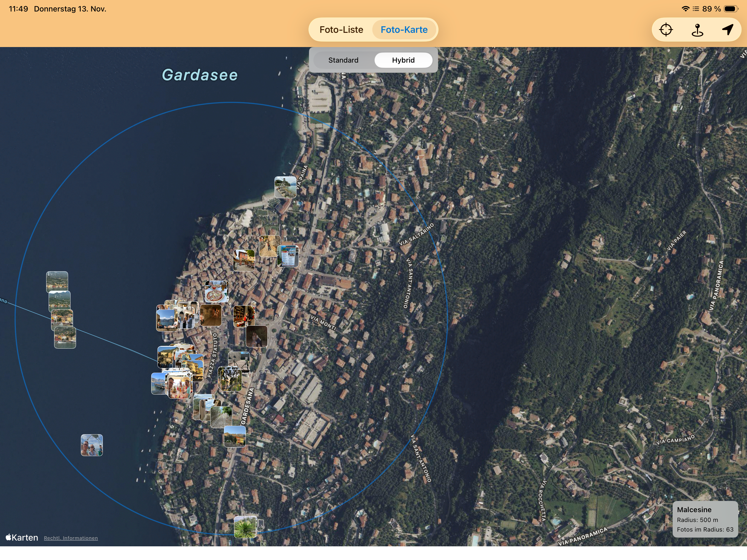Open the pizza photo thumbnail
Viewport: 747px width, 560px height.
pos(217,291)
